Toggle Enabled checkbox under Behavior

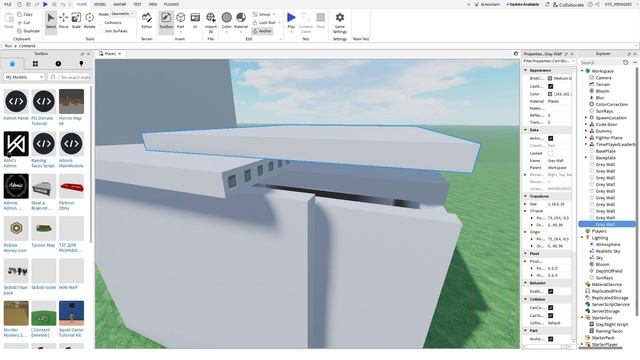[551, 291]
